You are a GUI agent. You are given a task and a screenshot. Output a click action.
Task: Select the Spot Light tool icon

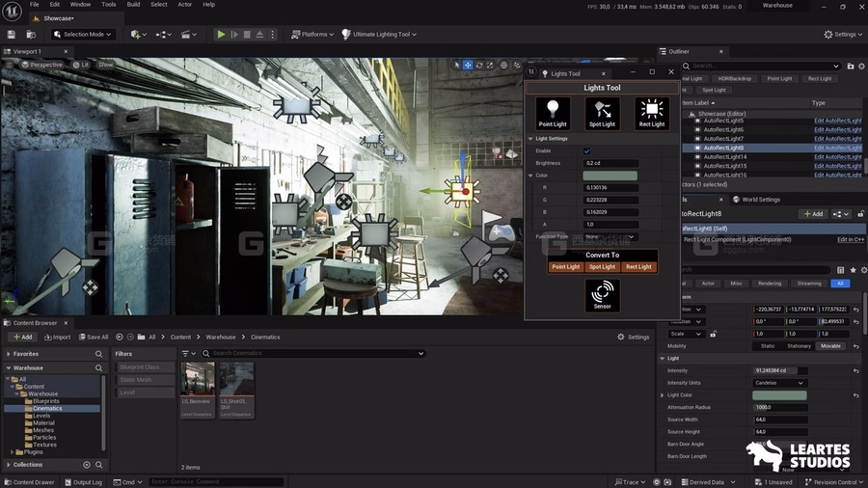(x=602, y=114)
